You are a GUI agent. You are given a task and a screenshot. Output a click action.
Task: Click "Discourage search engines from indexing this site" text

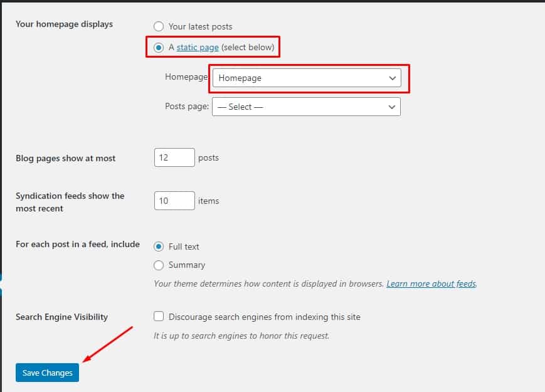point(264,317)
